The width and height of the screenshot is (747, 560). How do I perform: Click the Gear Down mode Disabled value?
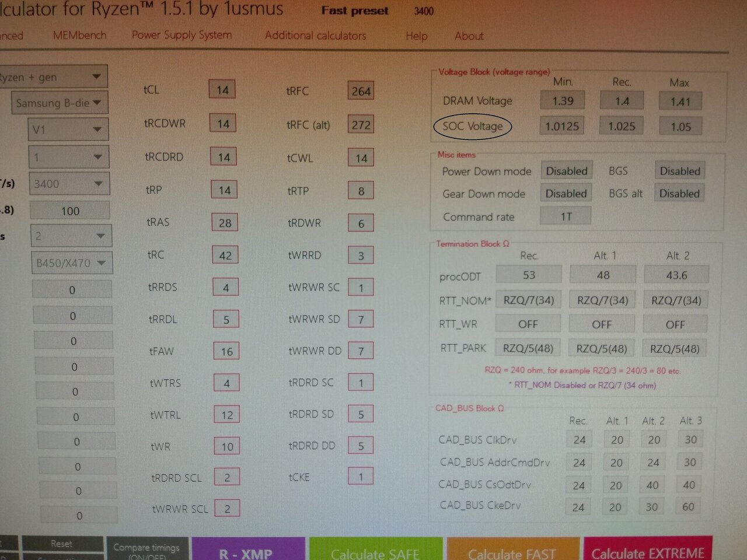click(x=566, y=193)
